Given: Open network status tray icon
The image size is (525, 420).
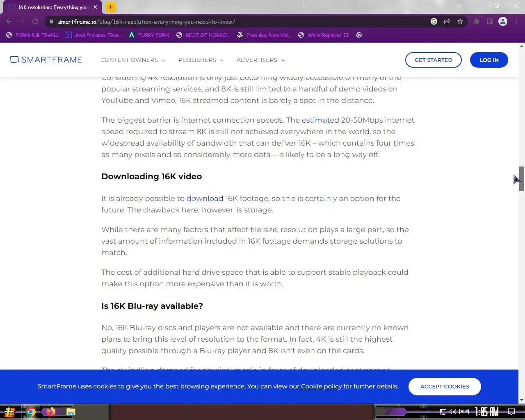Looking at the screenshot, I should click(x=443, y=412).
